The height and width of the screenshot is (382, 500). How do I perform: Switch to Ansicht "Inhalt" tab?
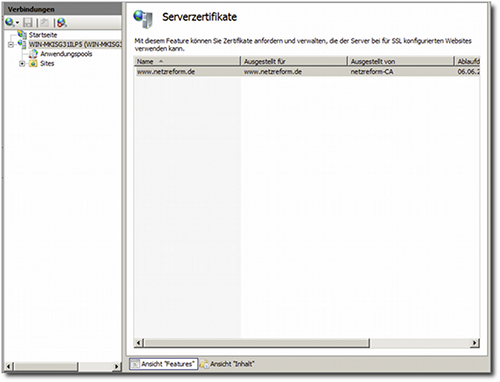[227, 364]
